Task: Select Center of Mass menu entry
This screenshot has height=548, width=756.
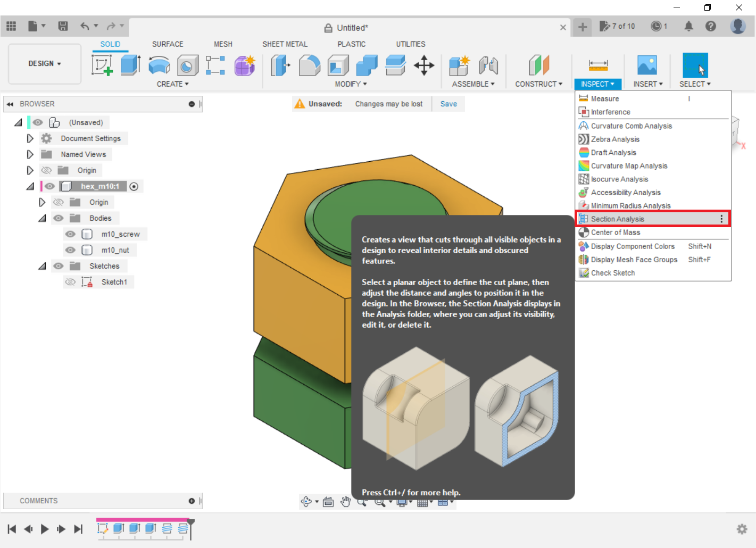Action: (x=616, y=233)
